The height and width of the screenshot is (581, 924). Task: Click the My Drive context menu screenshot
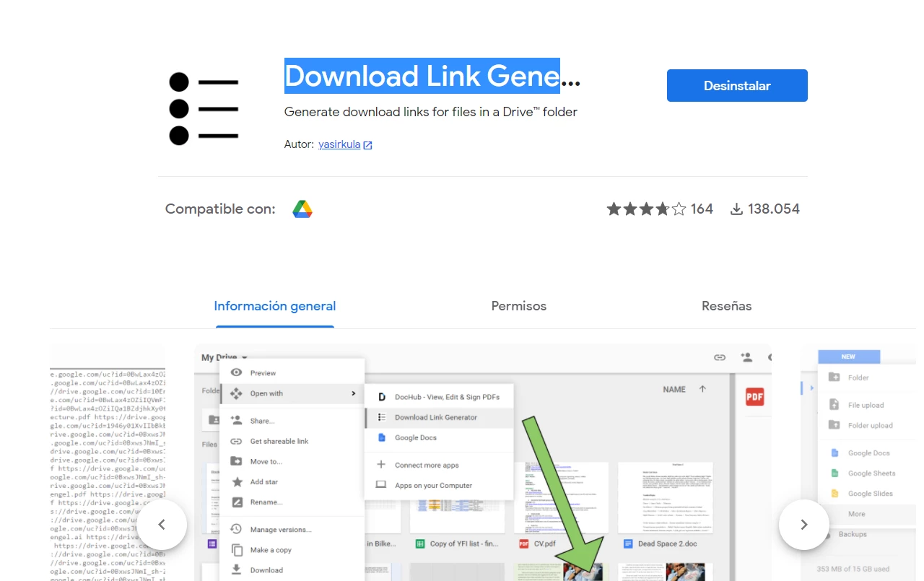[x=483, y=463]
